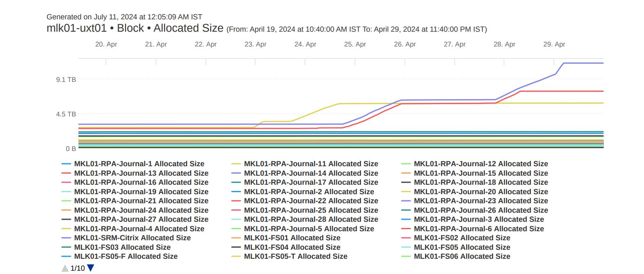Viewport: 644px width, 274px height.
Task: Click the 1/10 legend page indicator
Action: (78, 268)
